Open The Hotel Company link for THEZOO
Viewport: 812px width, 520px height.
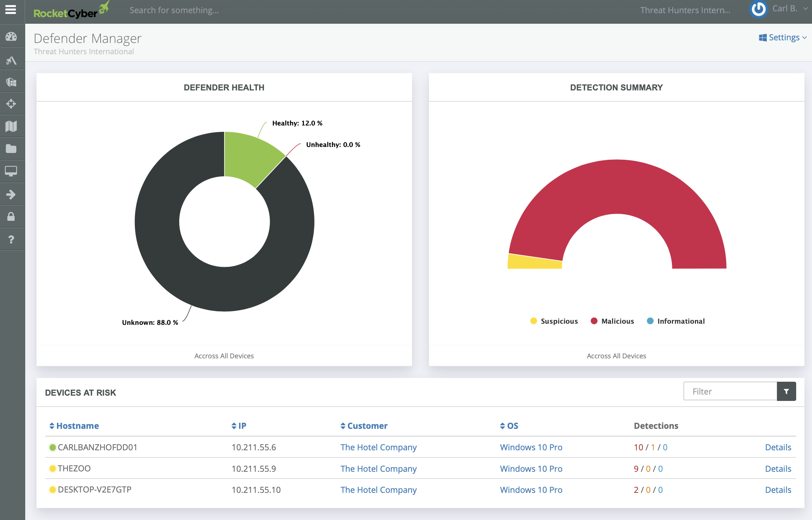coord(379,469)
